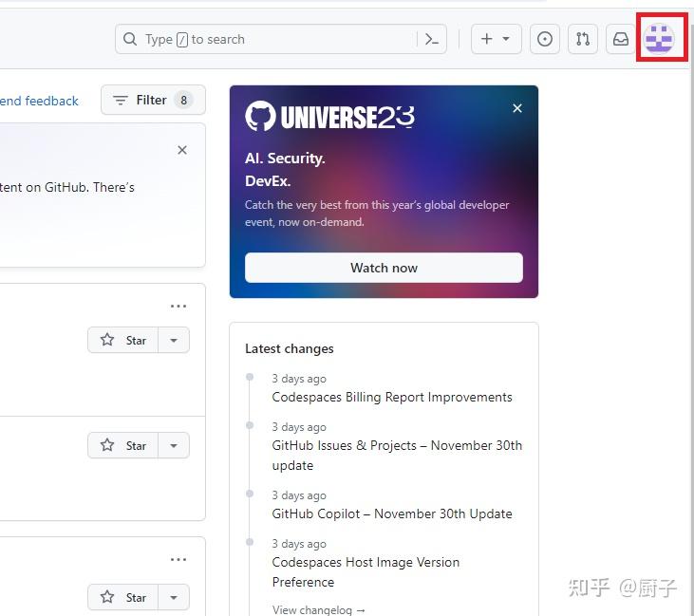Dismiss the GitHub content notice card
The image size is (694, 616).
(x=182, y=150)
